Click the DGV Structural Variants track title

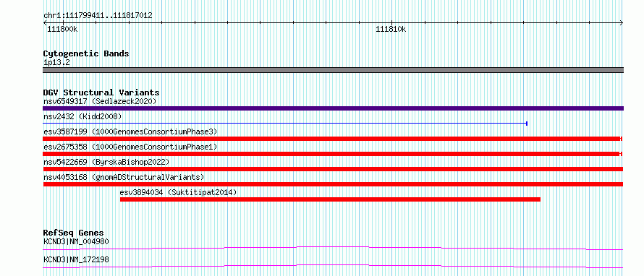pyautogui.click(x=101, y=92)
